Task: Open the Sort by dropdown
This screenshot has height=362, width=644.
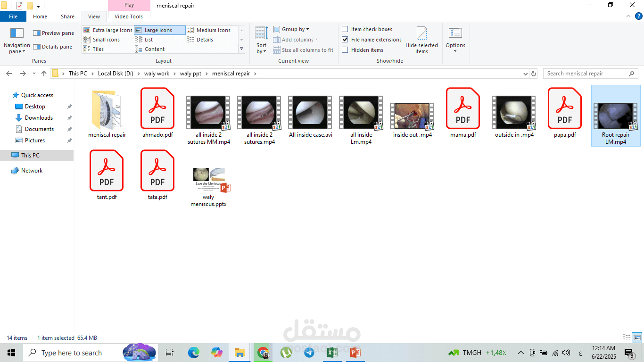Action: point(262,40)
